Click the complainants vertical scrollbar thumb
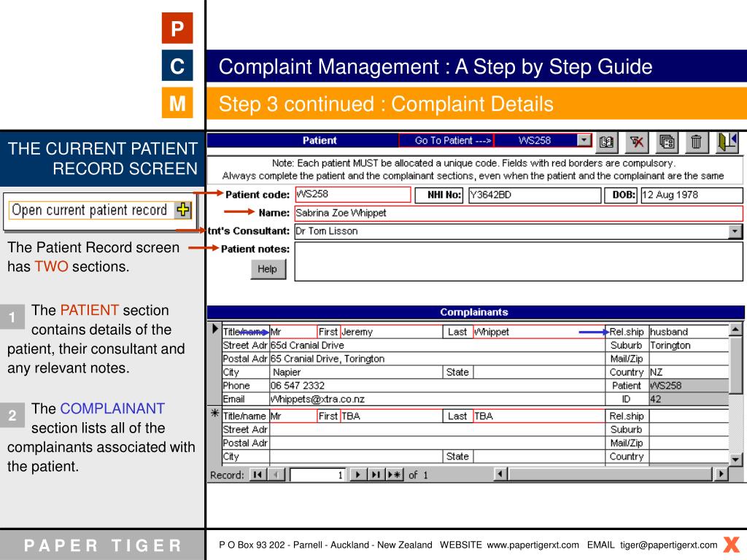This screenshot has height=560, width=747. 735,365
